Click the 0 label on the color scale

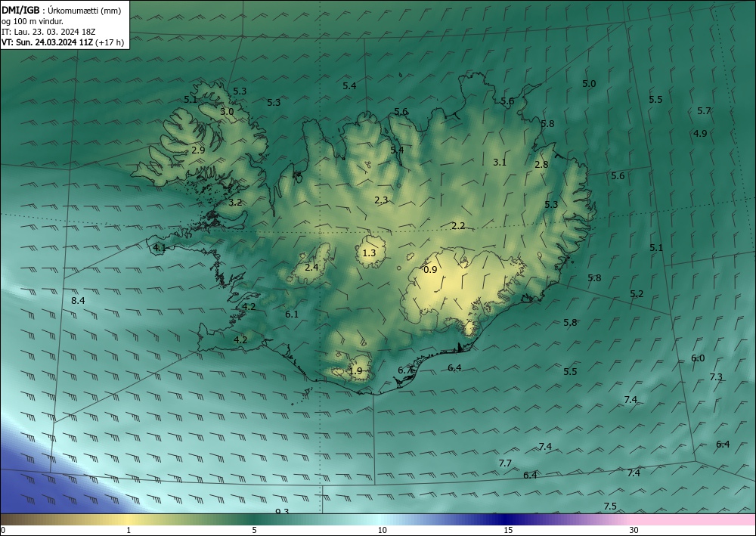[3, 530]
